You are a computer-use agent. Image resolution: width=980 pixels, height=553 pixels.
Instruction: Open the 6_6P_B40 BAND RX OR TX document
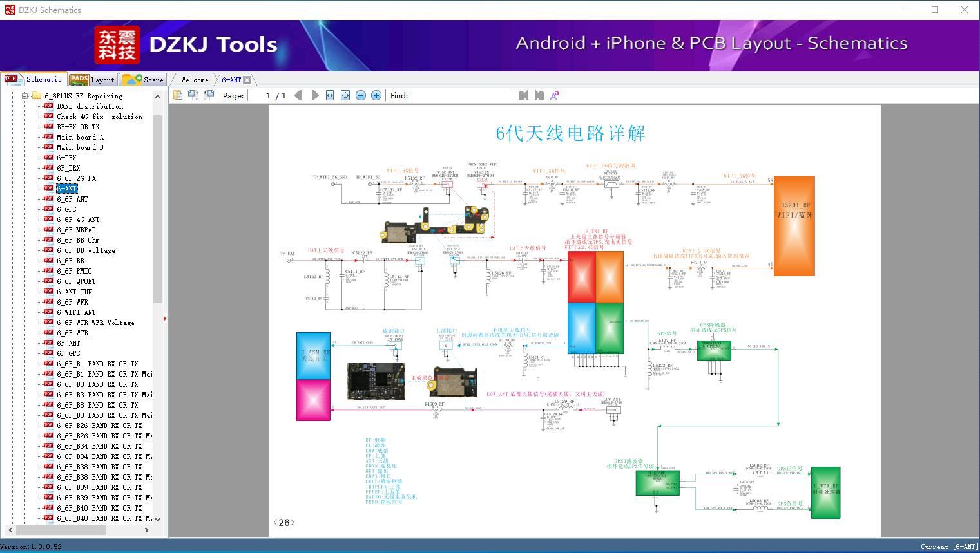pyautogui.click(x=99, y=508)
